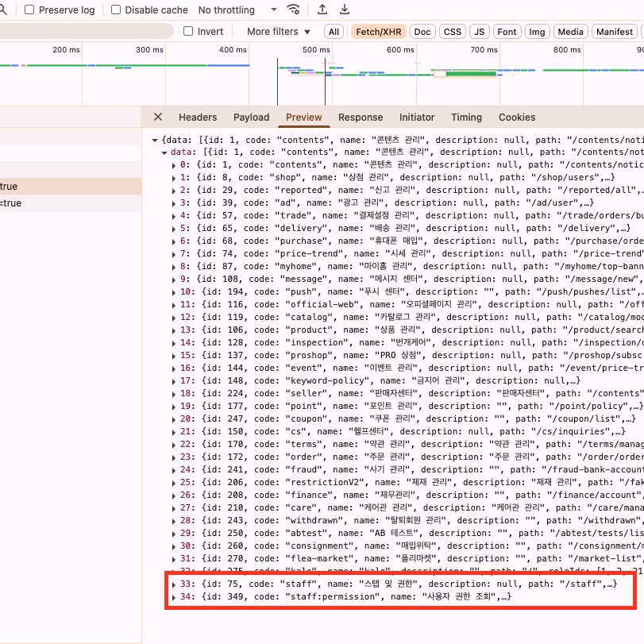
Task: Collapse the data array node
Action: pos(164,152)
